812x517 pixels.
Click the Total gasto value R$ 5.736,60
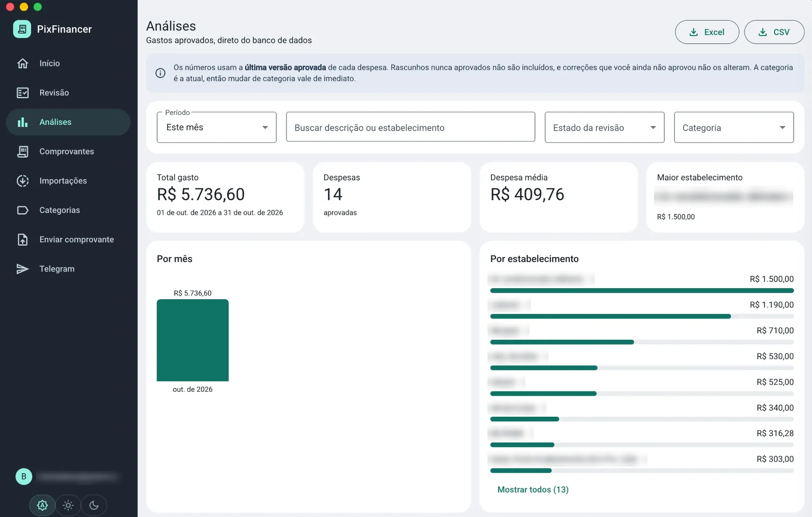click(x=201, y=195)
